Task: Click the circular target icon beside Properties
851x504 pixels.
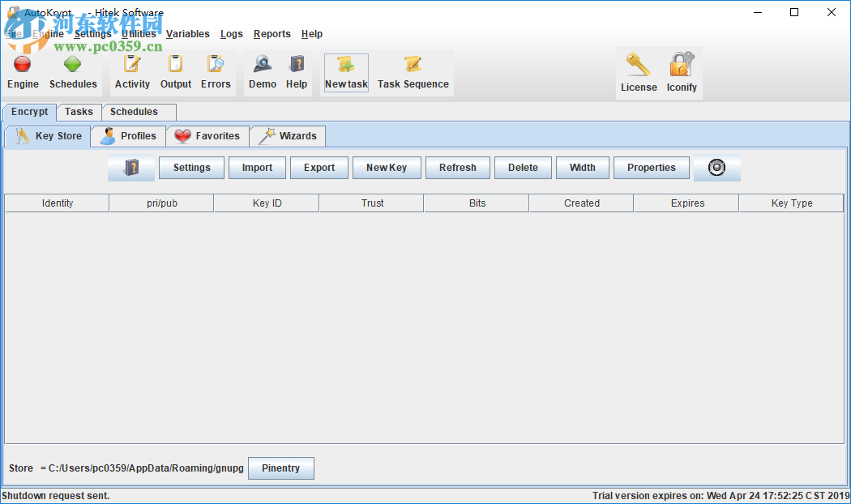Action: [x=716, y=168]
